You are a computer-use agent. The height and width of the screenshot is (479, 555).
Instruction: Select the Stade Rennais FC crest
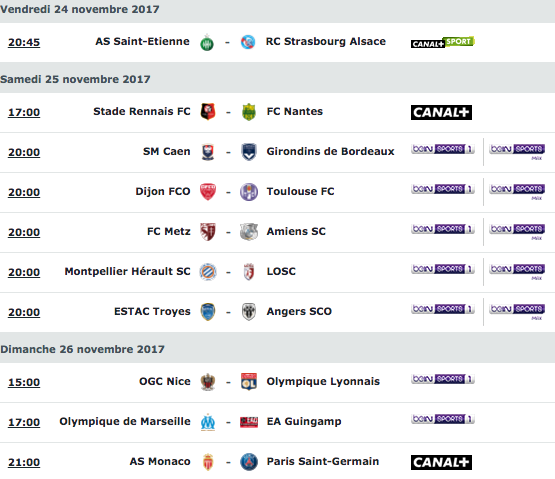[x=208, y=112]
